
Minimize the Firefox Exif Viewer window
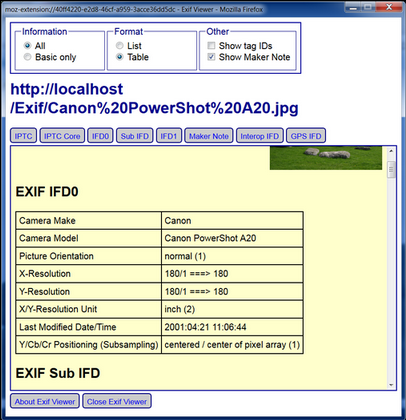[352, 7]
